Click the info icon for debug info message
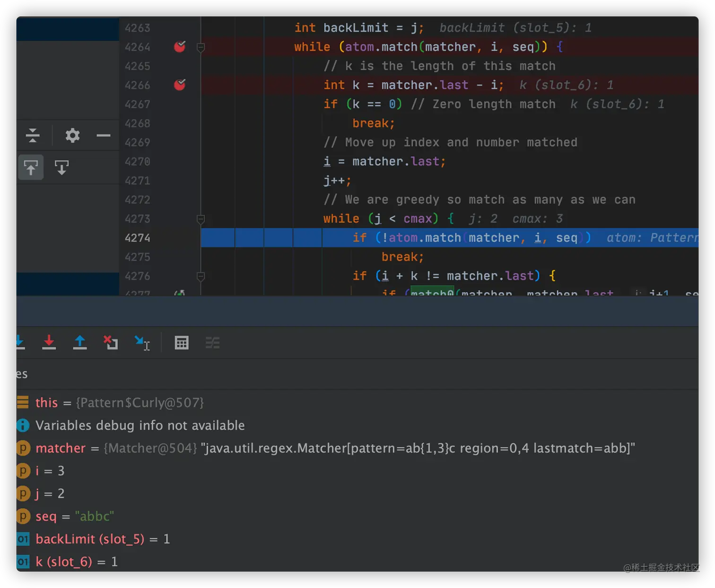 click(x=23, y=425)
